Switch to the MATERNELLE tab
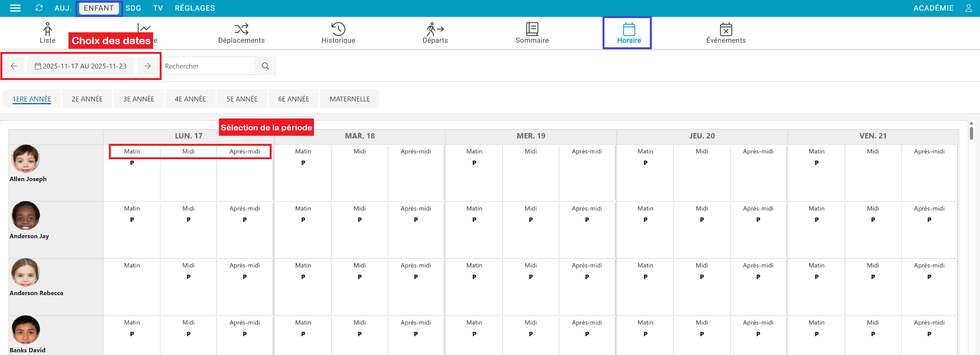 point(349,99)
